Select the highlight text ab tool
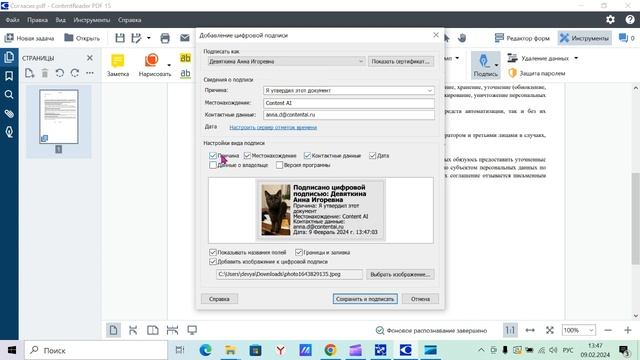 185,58
